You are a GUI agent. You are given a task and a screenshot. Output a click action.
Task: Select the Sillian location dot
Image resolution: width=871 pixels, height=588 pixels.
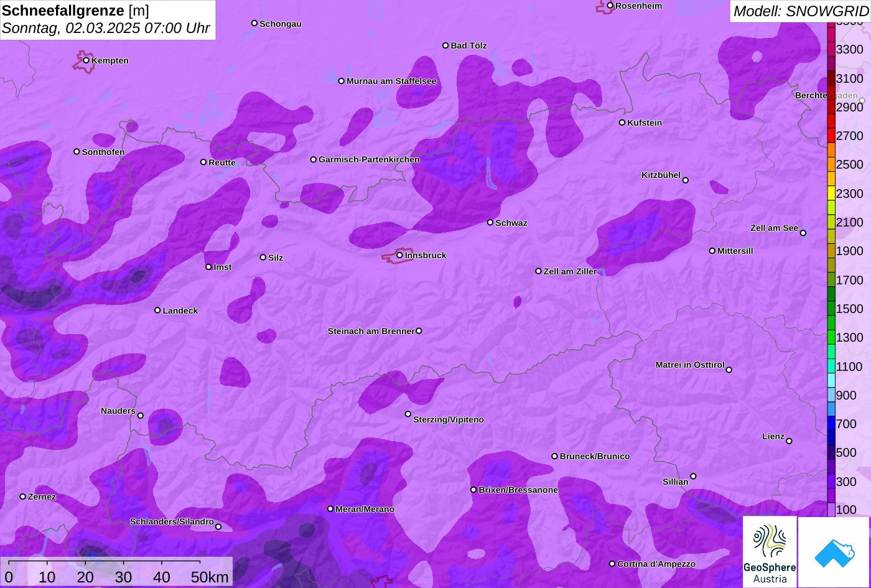point(693,477)
